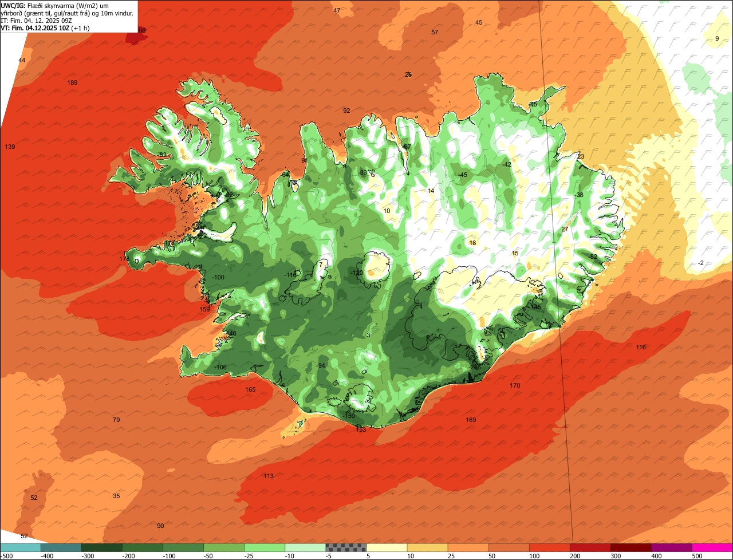Click the initial time text 'IT: Fim. 04. 12. 2025 09Z'
Image resolution: width=733 pixels, height=560 pixels.
37,21
